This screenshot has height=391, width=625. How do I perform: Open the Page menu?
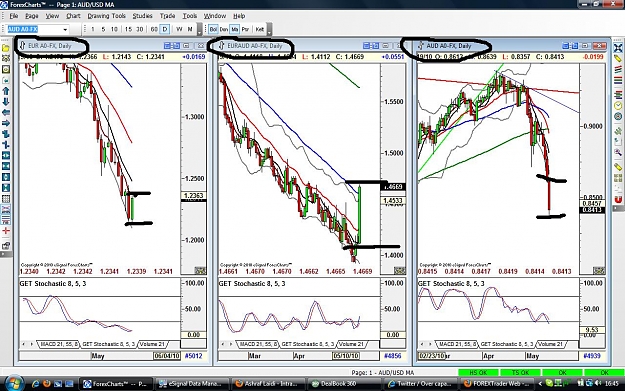[x=31, y=16]
